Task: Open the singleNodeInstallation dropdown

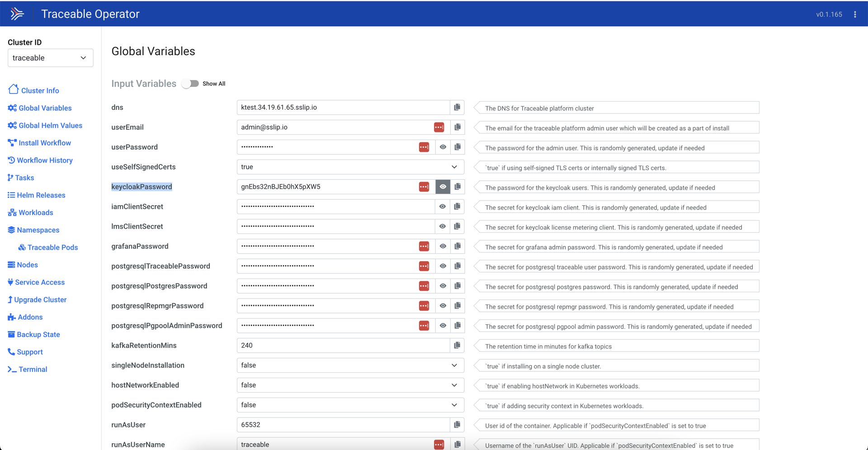Action: pos(350,365)
